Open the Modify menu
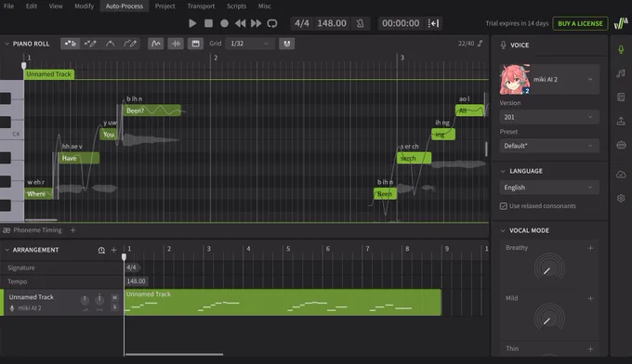 pyautogui.click(x=85, y=6)
